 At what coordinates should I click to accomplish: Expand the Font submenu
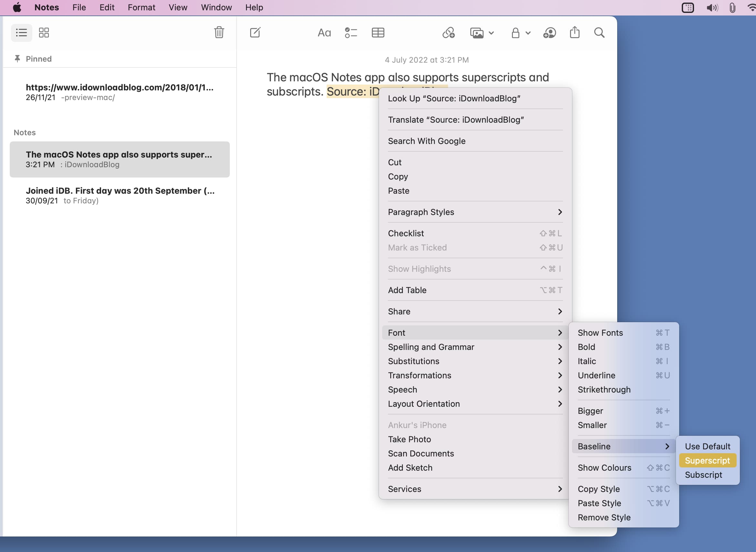coord(475,332)
